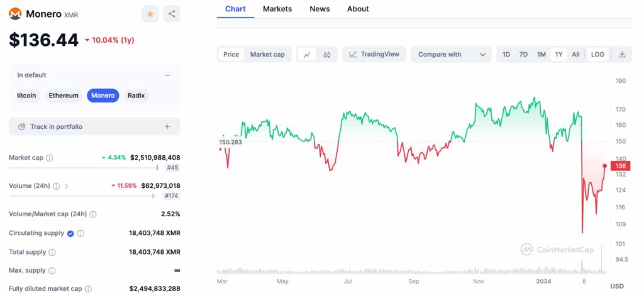Select the 7D time range
Image resolution: width=644 pixels, height=296 pixels.
pos(523,55)
